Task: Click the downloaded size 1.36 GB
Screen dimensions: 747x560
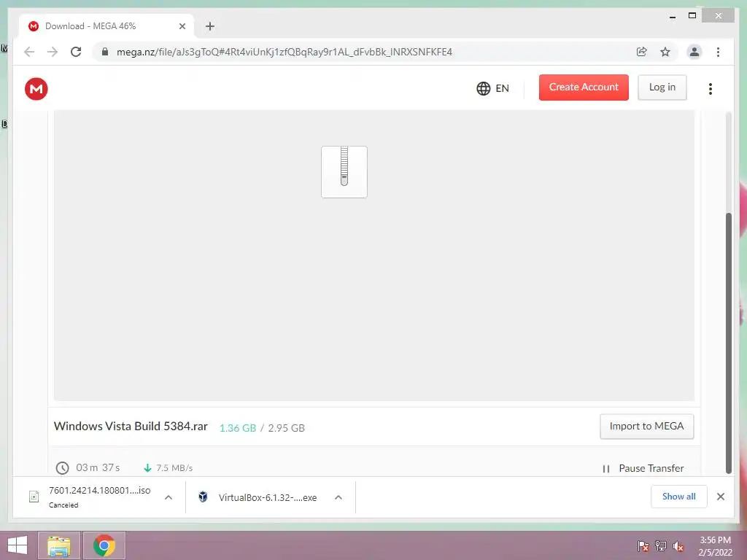Action: coord(238,428)
